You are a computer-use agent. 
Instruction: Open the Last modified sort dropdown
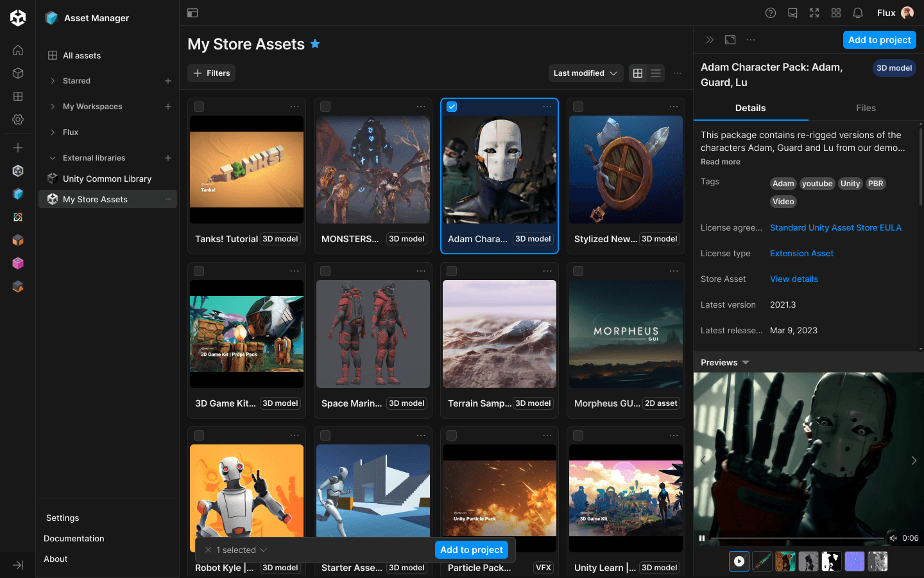tap(585, 73)
